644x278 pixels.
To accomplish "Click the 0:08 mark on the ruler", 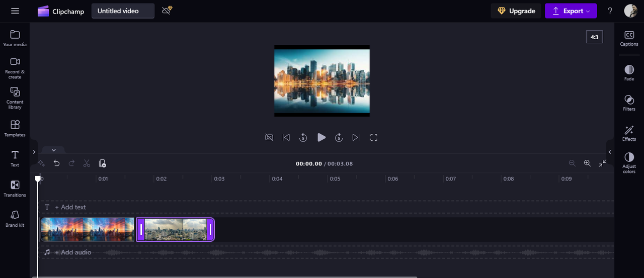I will (509, 178).
